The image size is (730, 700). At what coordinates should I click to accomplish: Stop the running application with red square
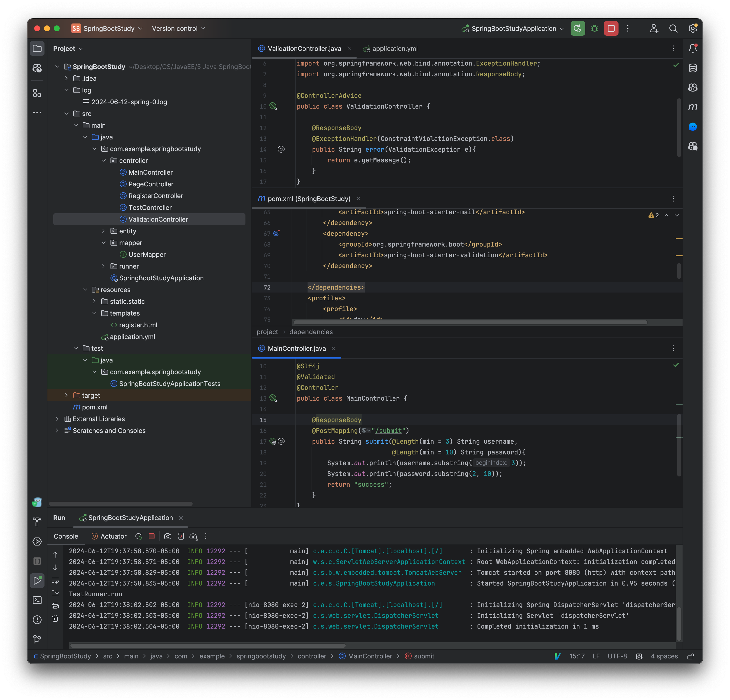pos(611,28)
